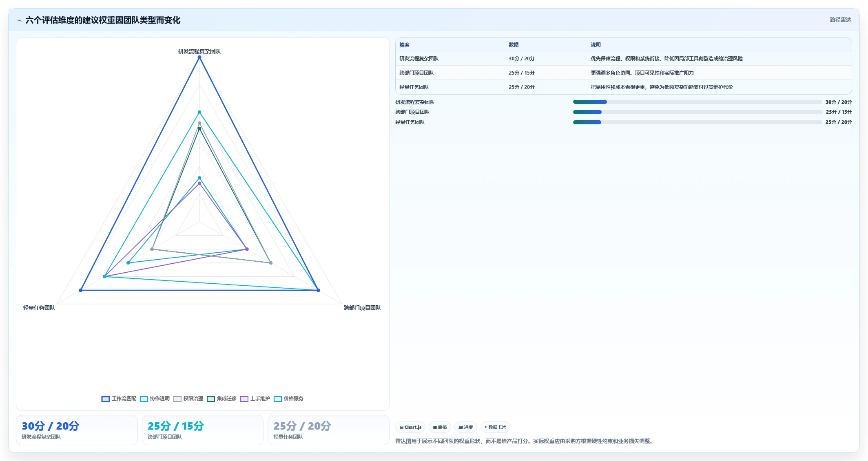Viewport: 868px width, 461px height.
Task: Click the description 更强调多角色协同
Action: (642, 73)
